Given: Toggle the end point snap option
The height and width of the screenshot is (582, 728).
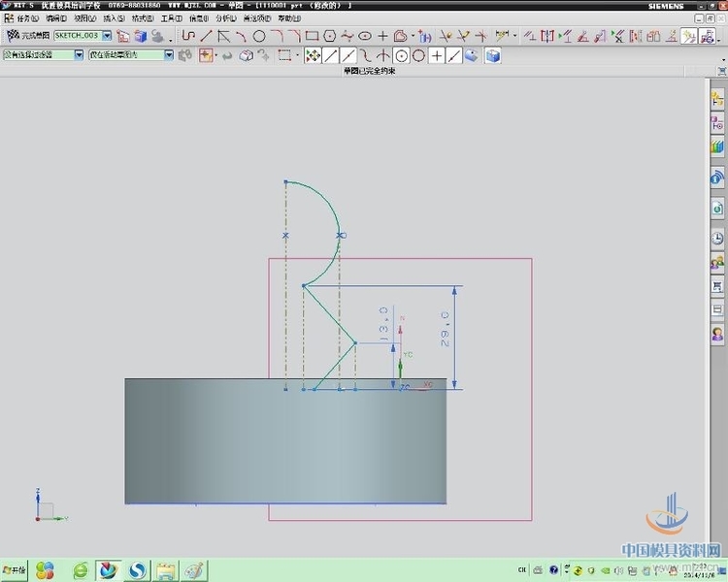Looking at the screenshot, I should 331,55.
